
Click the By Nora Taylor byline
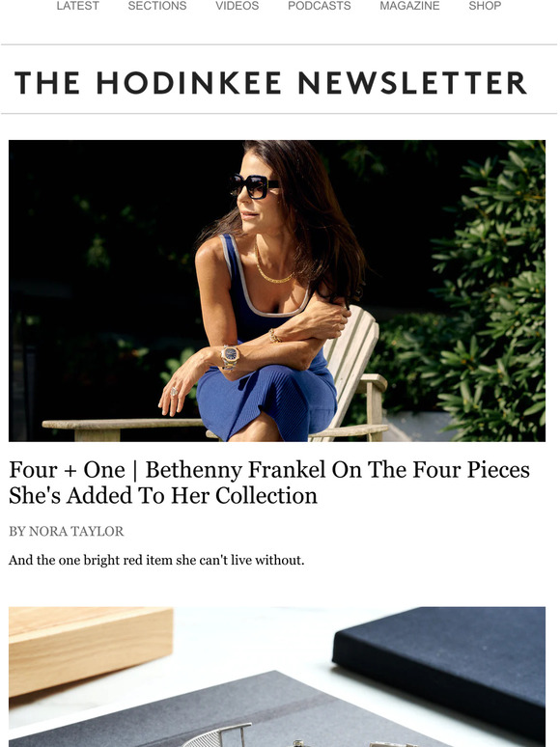pyautogui.click(x=67, y=531)
